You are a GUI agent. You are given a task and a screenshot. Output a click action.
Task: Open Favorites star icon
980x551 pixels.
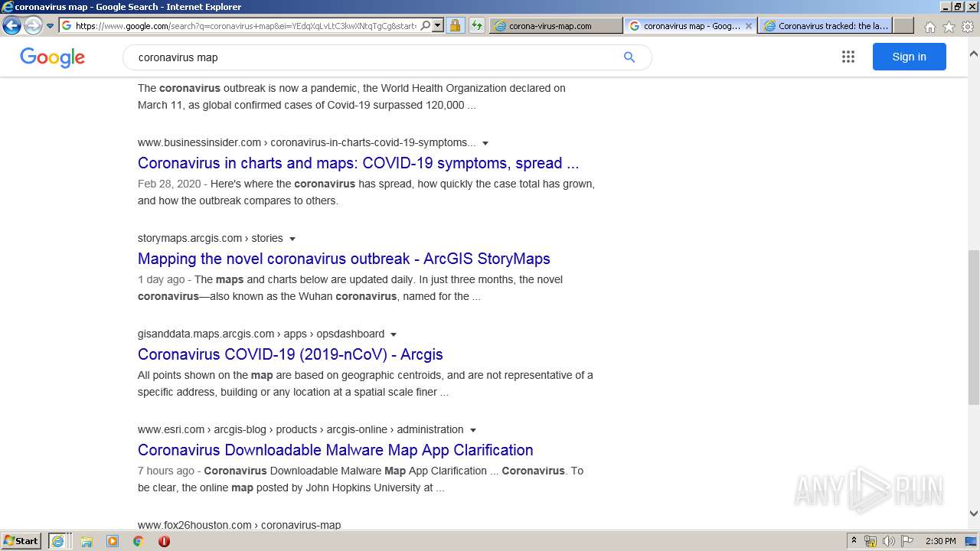click(949, 26)
